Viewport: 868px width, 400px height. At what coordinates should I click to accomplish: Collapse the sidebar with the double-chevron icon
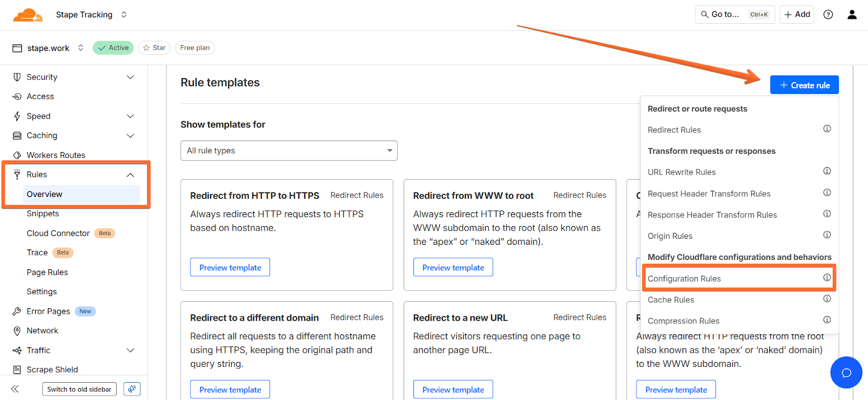[x=15, y=389]
